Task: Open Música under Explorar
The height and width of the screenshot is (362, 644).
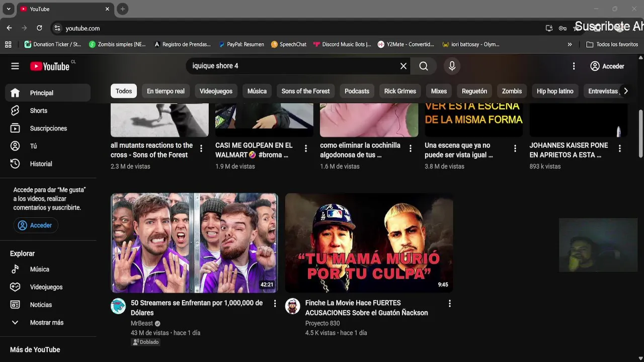Action: (x=48, y=269)
